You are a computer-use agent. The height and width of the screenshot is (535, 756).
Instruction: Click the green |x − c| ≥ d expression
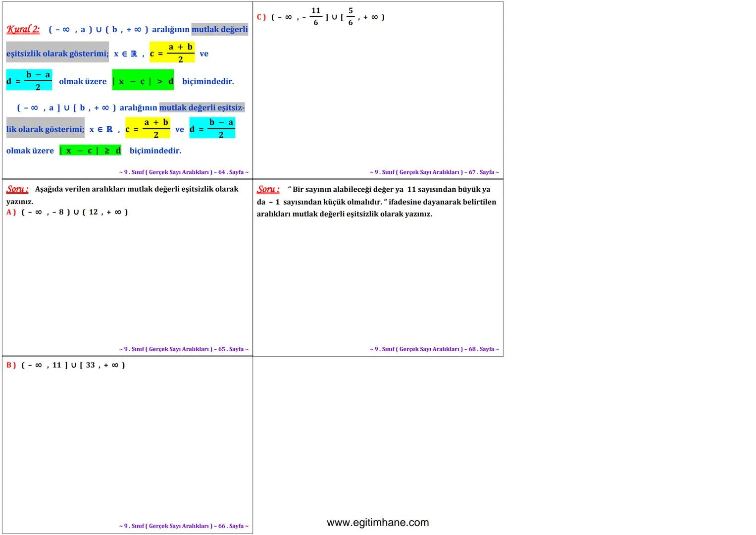coord(90,150)
